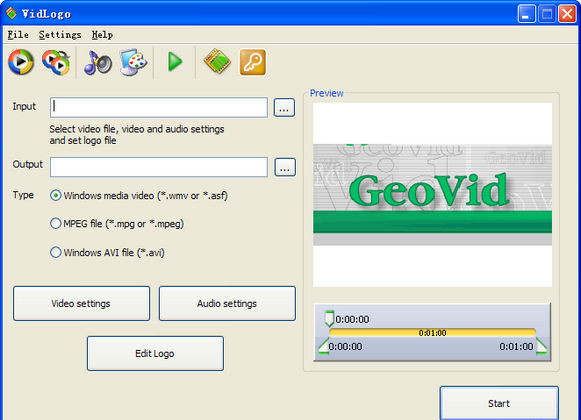
Task: Click the open video file toolbar icon
Action: pyautogui.click(x=21, y=62)
